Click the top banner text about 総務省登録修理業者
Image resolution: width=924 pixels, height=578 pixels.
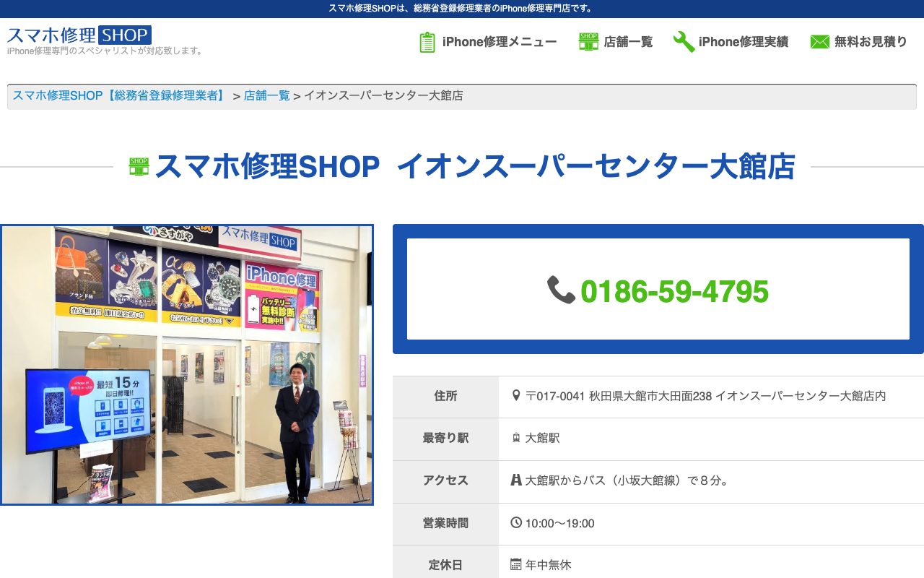click(461, 9)
